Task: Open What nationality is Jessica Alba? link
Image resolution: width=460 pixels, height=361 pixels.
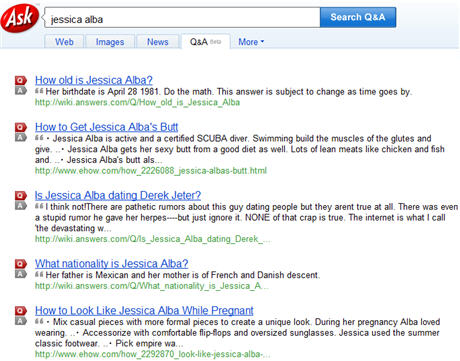Action: pyautogui.click(x=112, y=264)
